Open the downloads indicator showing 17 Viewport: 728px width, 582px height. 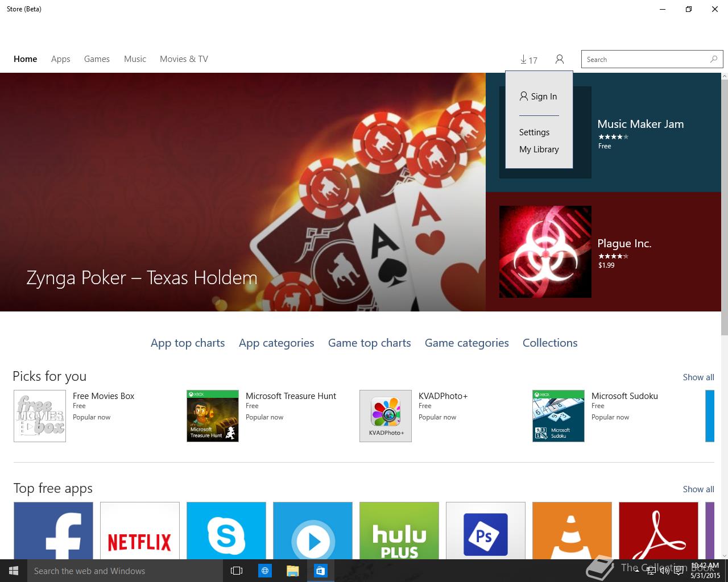[528, 60]
